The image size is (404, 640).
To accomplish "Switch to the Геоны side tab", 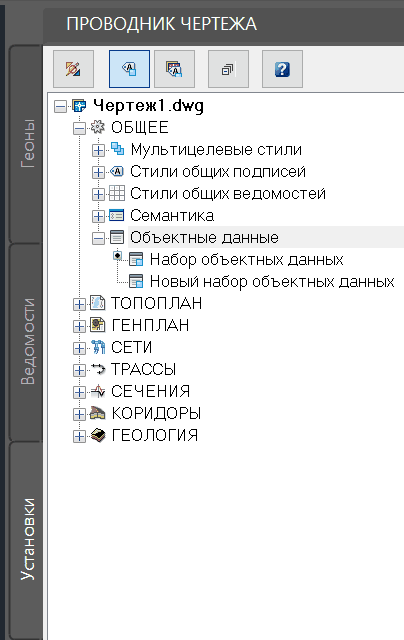I will click(x=27, y=144).
